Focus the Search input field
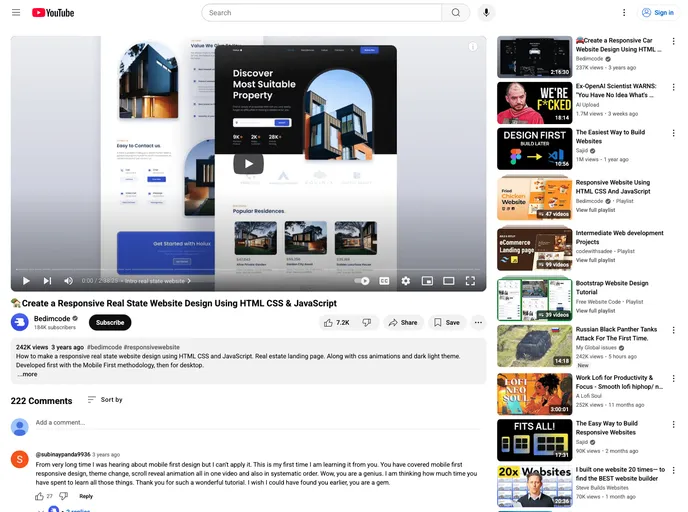 tap(322, 13)
